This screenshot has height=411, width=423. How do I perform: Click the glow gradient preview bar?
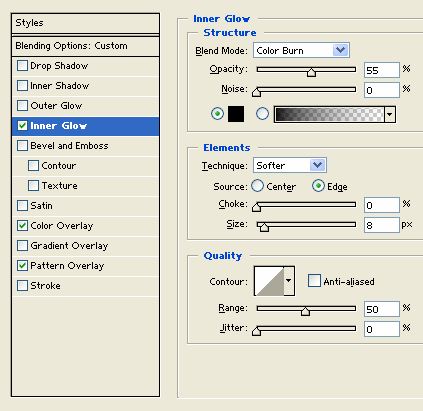pyautogui.click(x=329, y=115)
